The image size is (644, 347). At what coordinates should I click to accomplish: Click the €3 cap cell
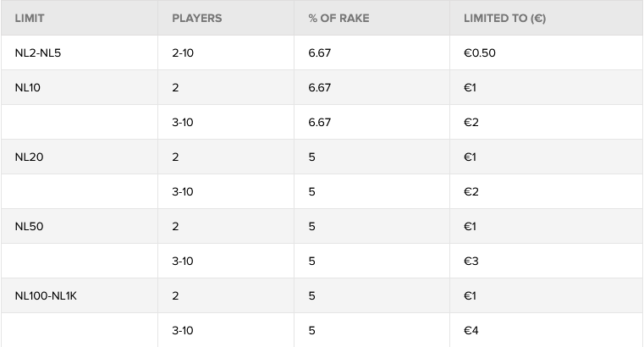(471, 261)
